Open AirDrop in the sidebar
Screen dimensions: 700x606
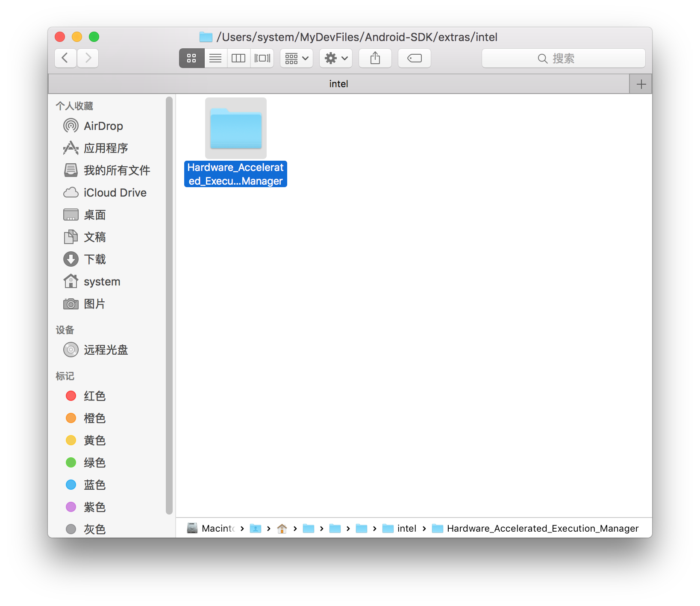point(103,126)
